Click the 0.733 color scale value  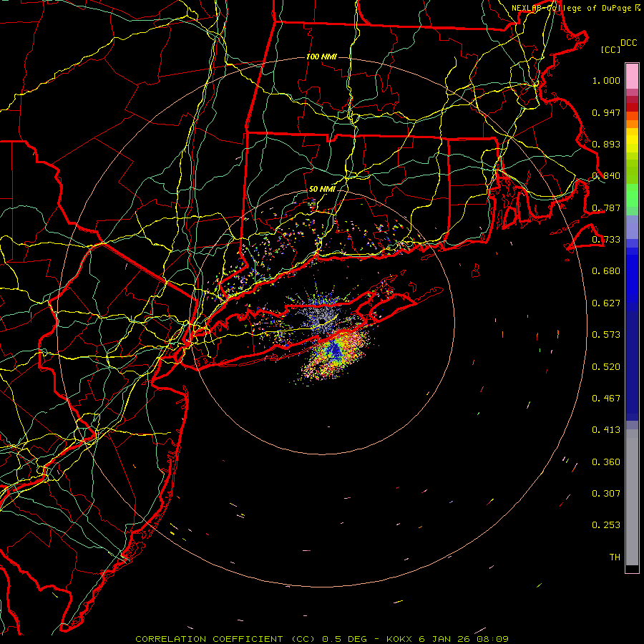coord(606,240)
